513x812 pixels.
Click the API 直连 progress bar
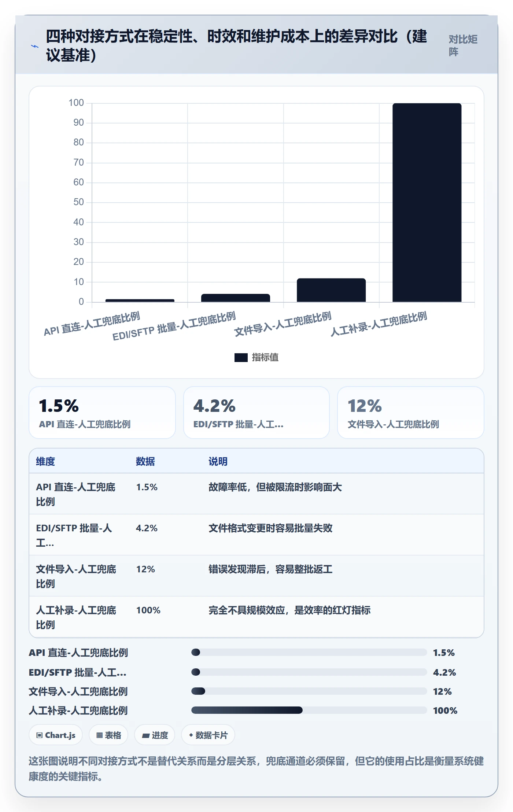pos(309,652)
